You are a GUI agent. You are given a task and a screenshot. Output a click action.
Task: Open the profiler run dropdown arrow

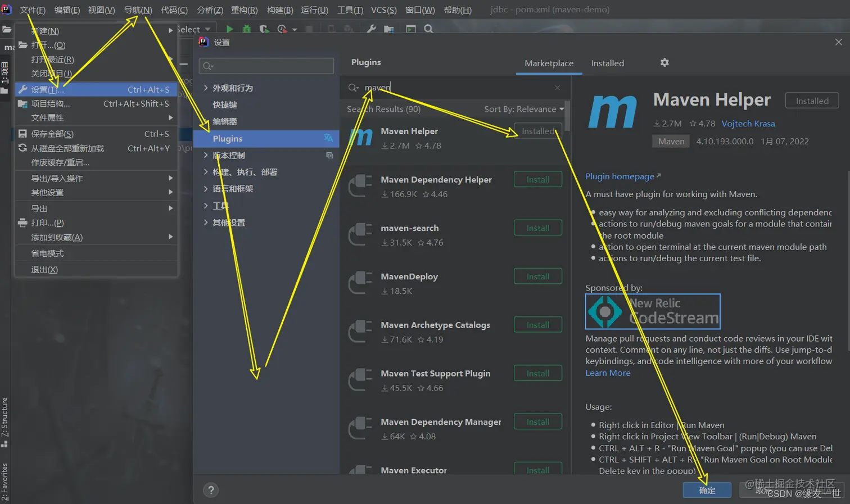(295, 29)
